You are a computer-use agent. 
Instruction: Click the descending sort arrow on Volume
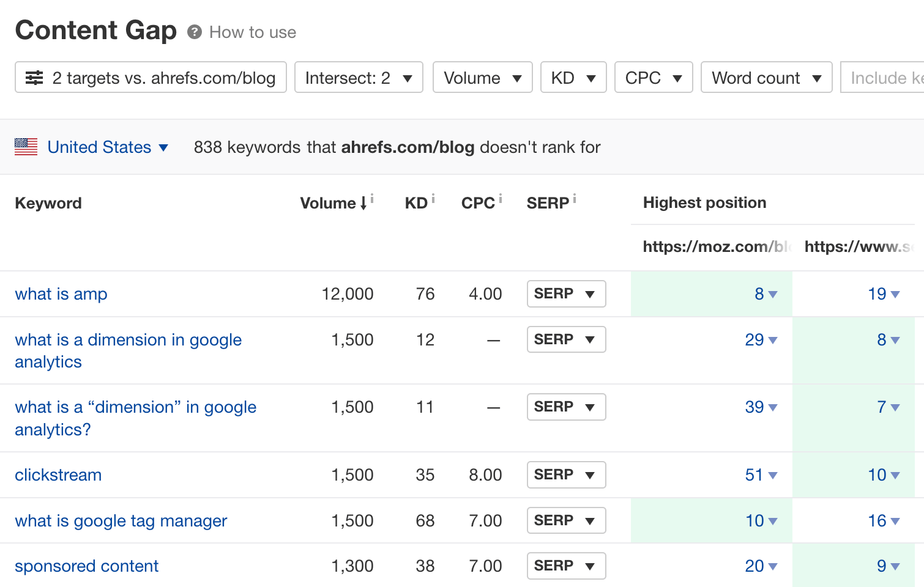(x=364, y=203)
